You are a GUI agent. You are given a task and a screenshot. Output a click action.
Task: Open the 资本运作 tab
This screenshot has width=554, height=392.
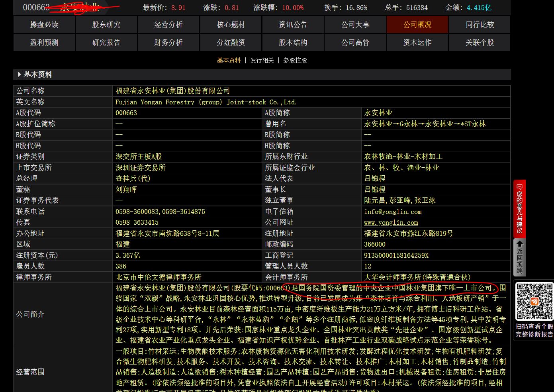click(x=417, y=43)
